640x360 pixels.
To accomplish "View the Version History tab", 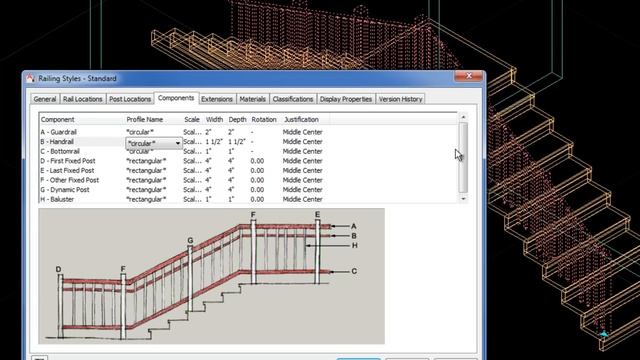I will (400, 99).
